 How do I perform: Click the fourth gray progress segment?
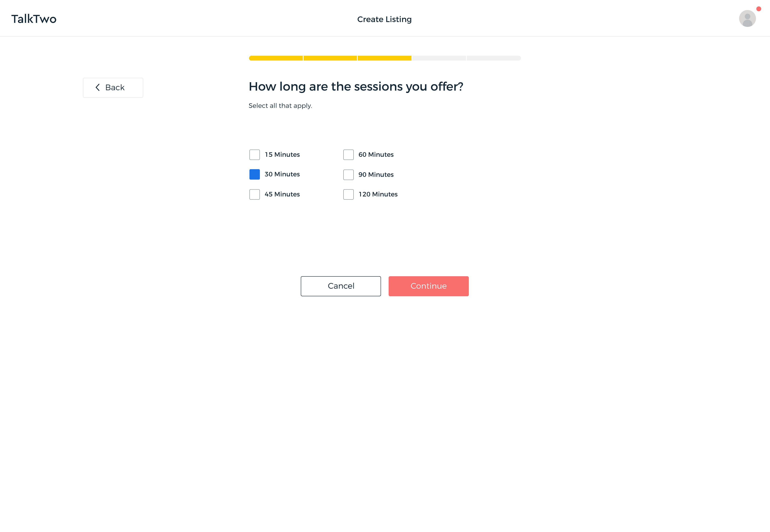click(x=439, y=58)
